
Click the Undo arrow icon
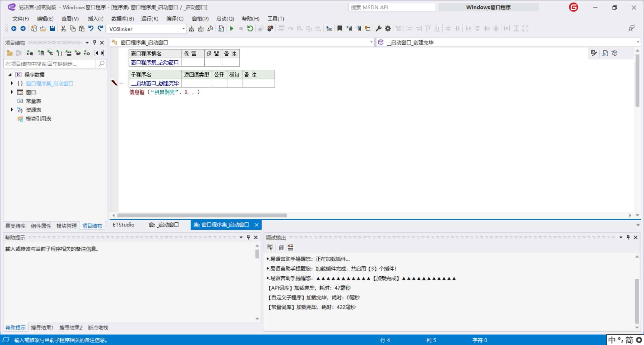coord(91,29)
